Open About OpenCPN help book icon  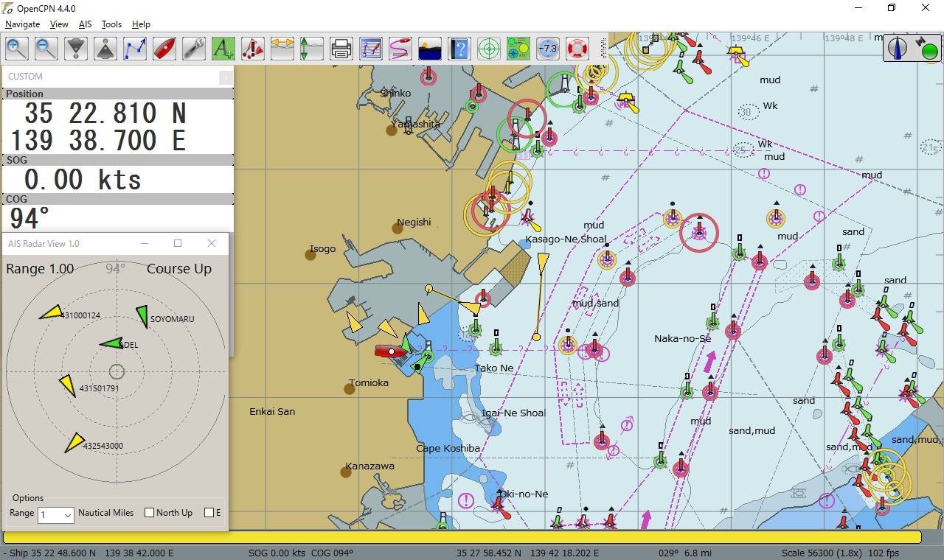pos(459,49)
